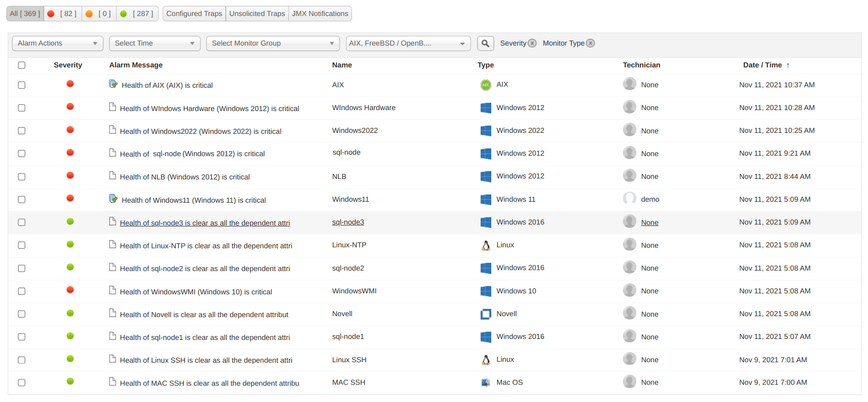Click the Linux penguin icon for Linux-NTP
Viewport: 868px width, 402px height.
point(485,245)
